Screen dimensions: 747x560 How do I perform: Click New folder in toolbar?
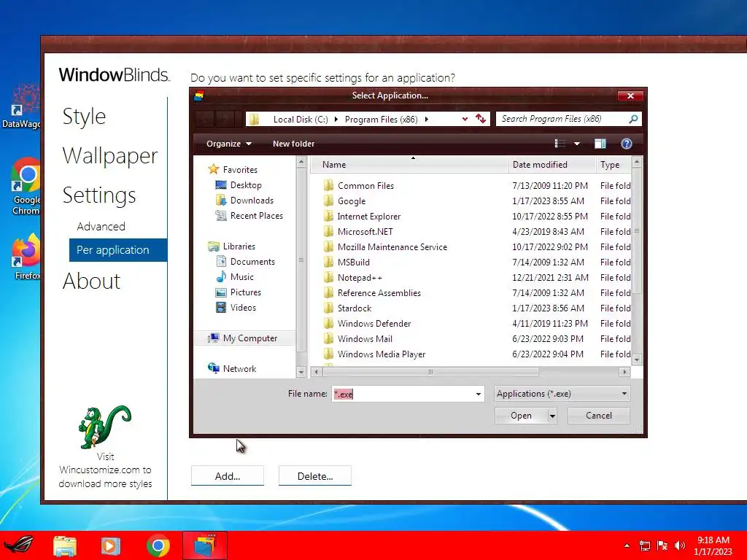[x=293, y=144]
